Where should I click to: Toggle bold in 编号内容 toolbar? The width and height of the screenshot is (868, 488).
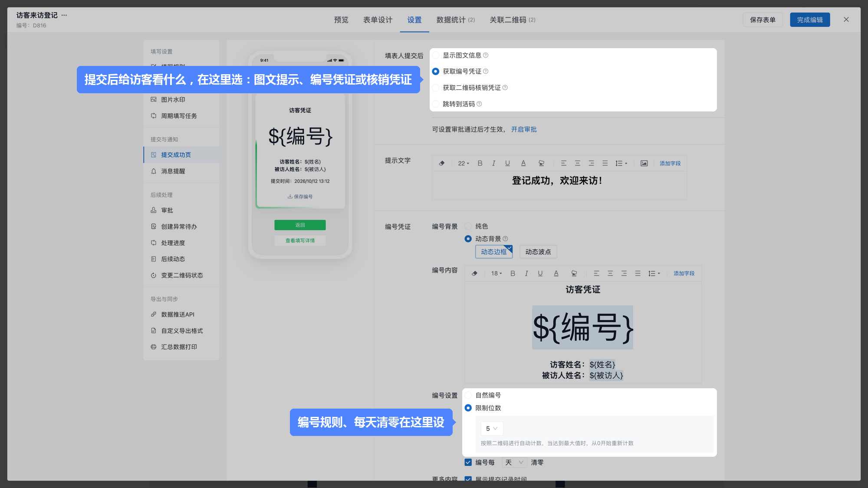[x=513, y=273]
